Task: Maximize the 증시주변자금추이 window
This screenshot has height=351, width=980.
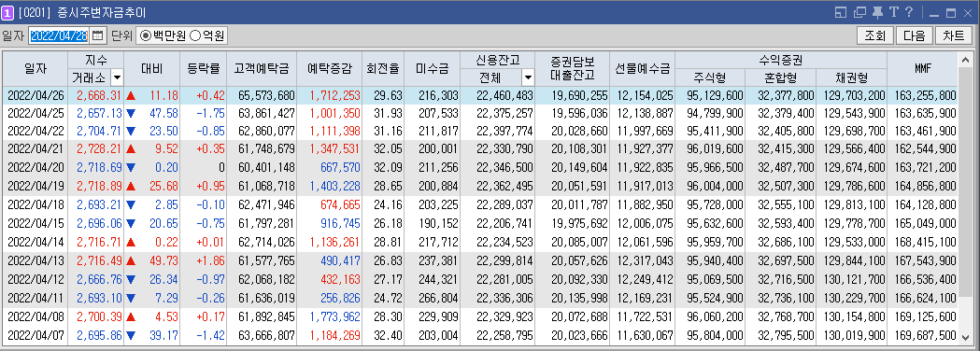Action: point(951,13)
